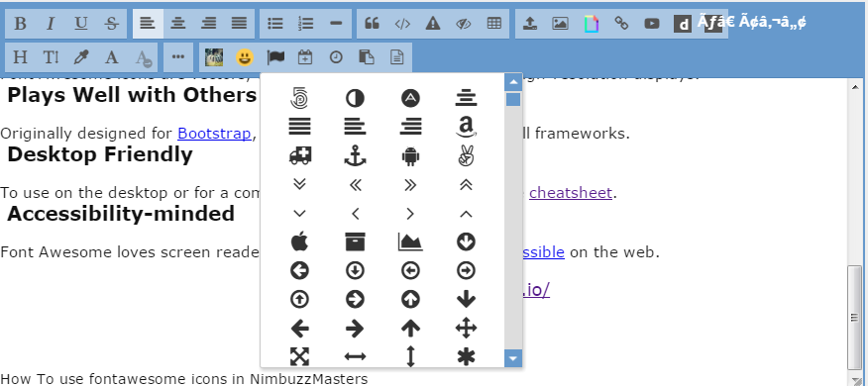The image size is (868, 386).
Task: Click the icon picker scrollbar thumb
Action: (x=513, y=100)
